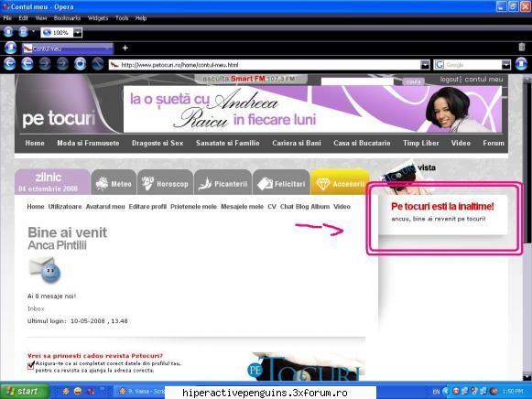Image resolution: width=532 pixels, height=399 pixels.
Task: Open the Meteo weather icon tab
Action: click(x=114, y=183)
